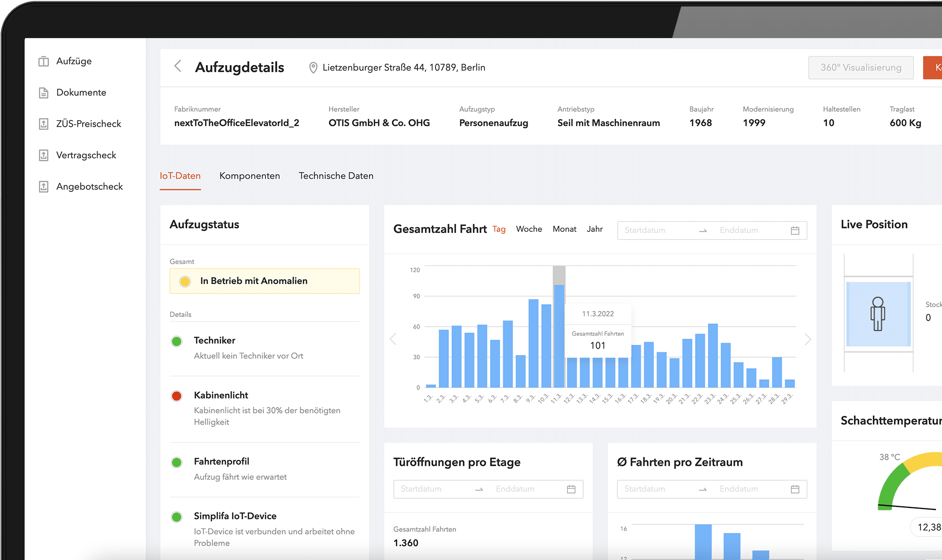Click the Modernisierung value 1999
942x560 pixels.
(x=754, y=123)
